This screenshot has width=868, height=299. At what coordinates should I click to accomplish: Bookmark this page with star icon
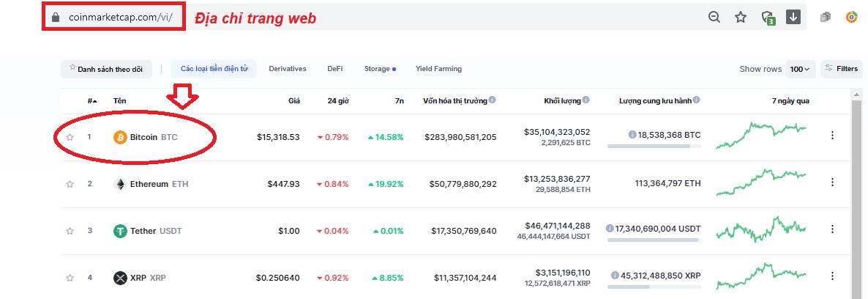coord(741,18)
